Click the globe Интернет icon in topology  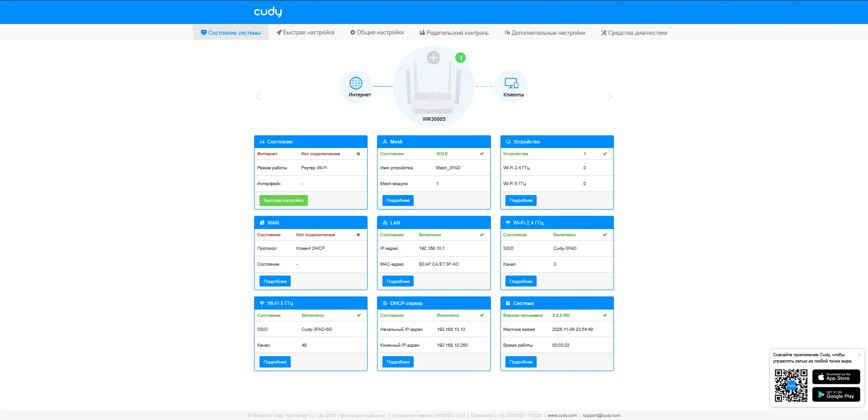pyautogui.click(x=357, y=83)
